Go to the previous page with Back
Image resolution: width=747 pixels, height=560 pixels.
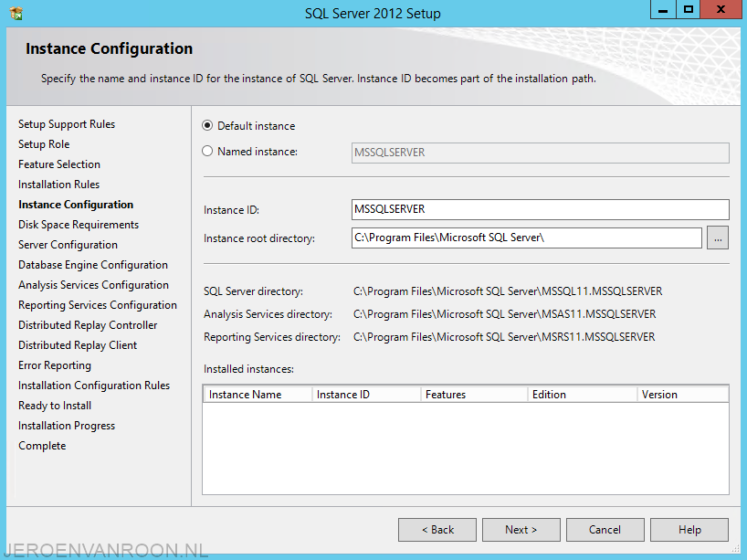[x=437, y=530]
